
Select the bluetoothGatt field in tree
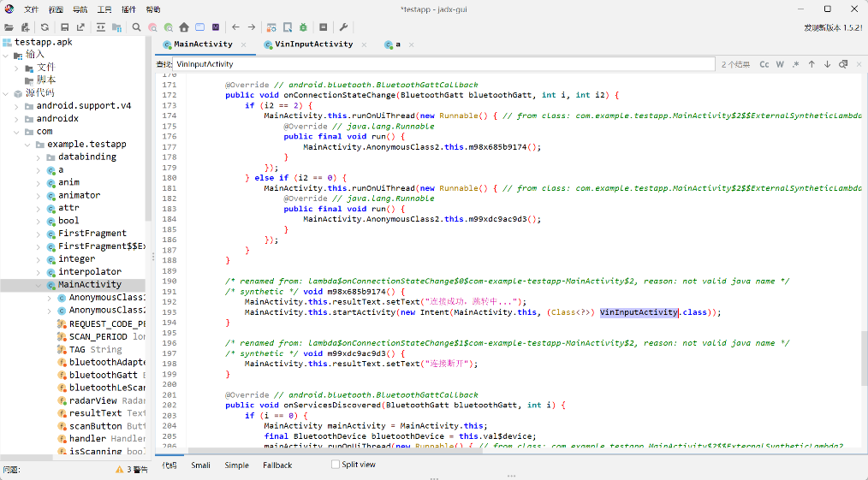click(x=103, y=375)
